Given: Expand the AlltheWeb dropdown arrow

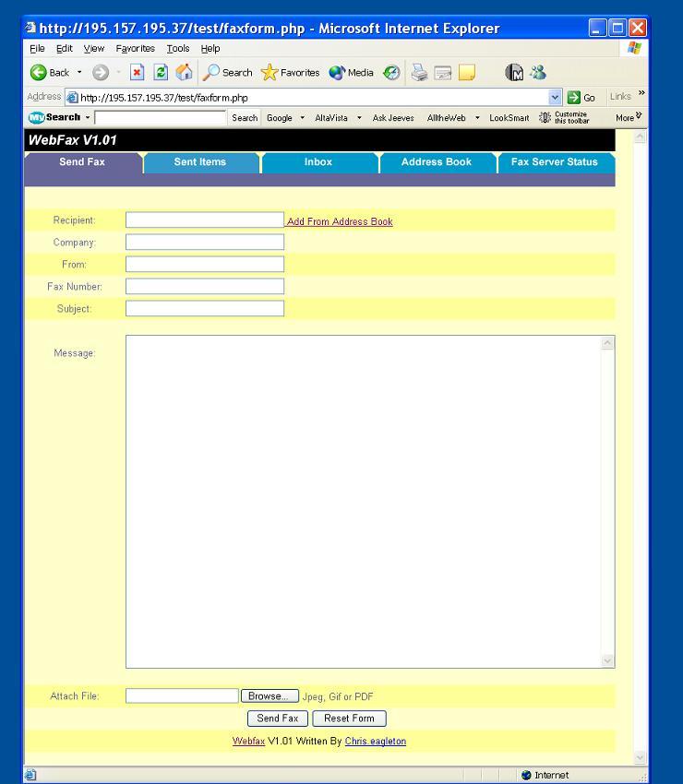Looking at the screenshot, I should [x=477, y=118].
